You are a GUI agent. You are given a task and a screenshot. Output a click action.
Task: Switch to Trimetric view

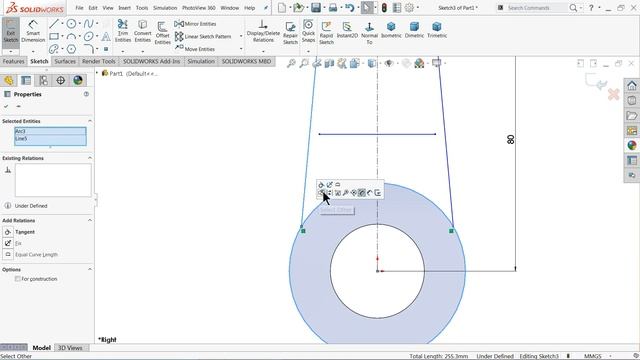pos(437,31)
